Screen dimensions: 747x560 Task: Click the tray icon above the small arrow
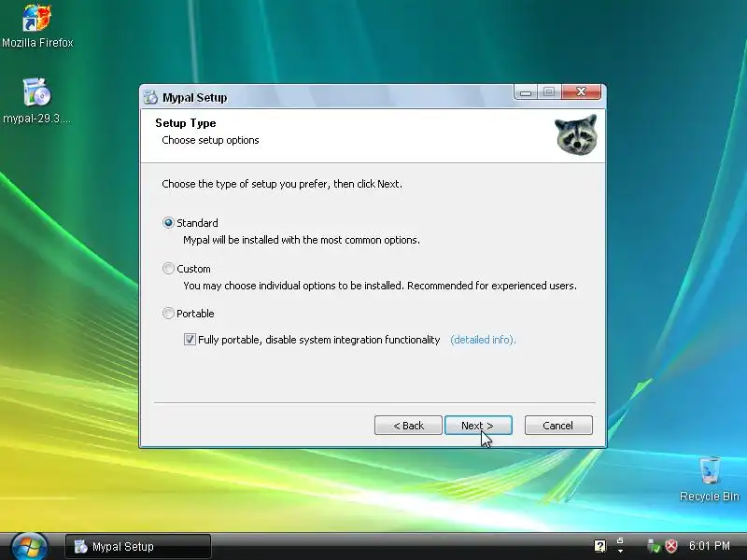click(x=620, y=541)
